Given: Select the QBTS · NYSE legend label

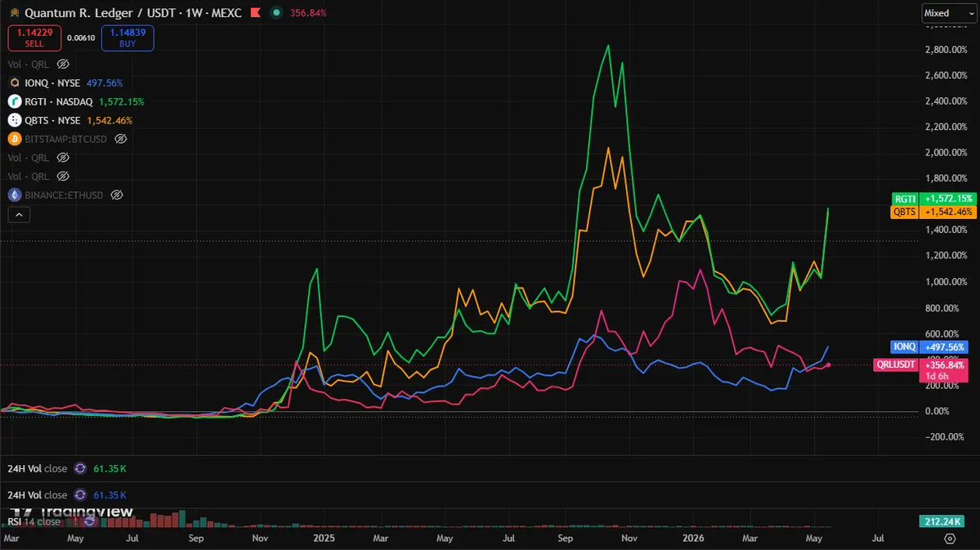Looking at the screenshot, I should click(52, 120).
